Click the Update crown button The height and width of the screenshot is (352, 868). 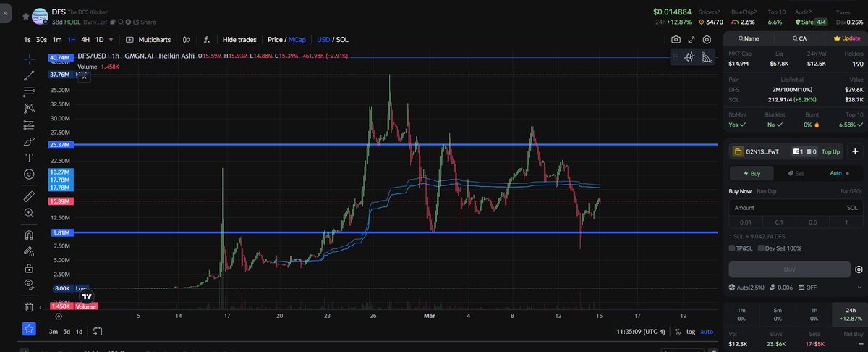tap(846, 38)
